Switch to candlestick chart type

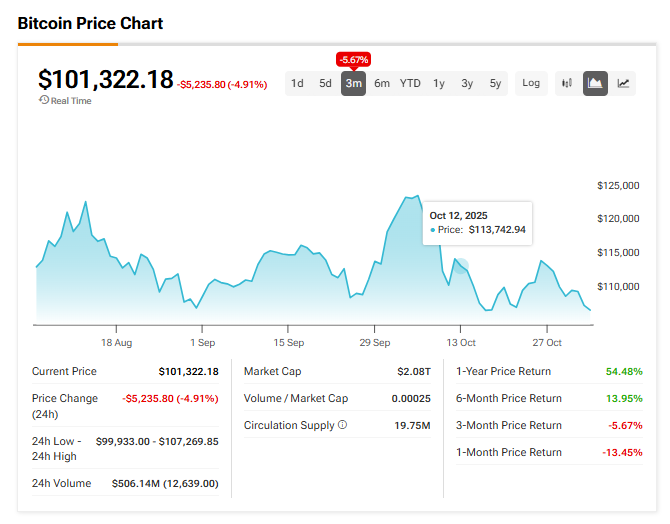(x=567, y=83)
